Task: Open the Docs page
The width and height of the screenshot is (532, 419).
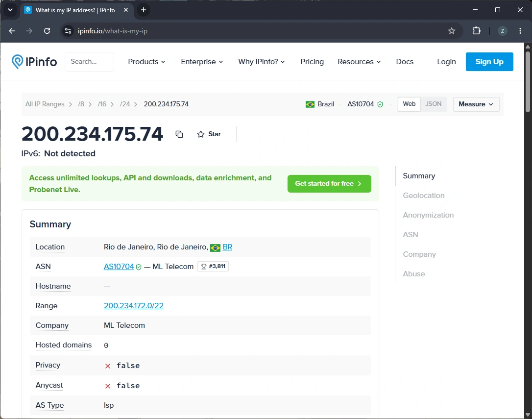Action: click(405, 61)
